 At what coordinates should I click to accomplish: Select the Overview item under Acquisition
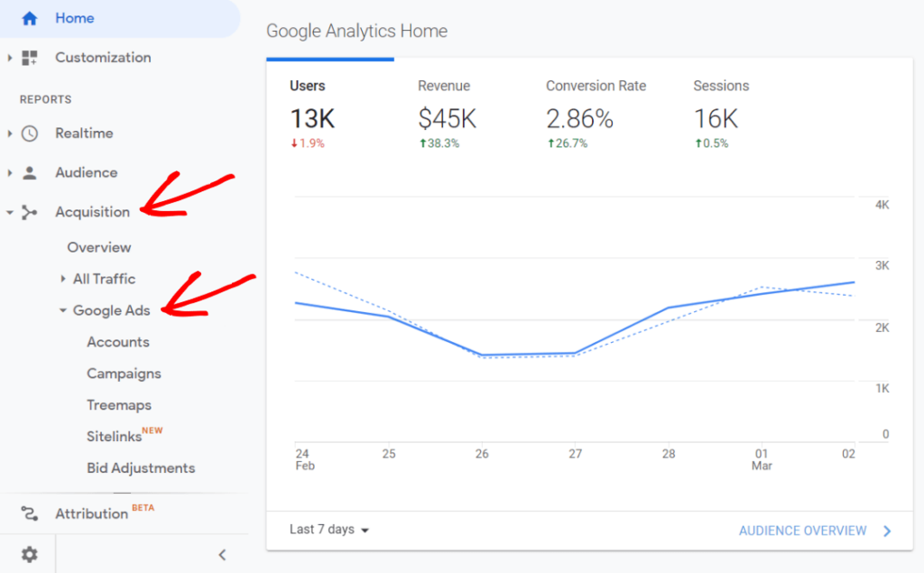click(x=99, y=246)
